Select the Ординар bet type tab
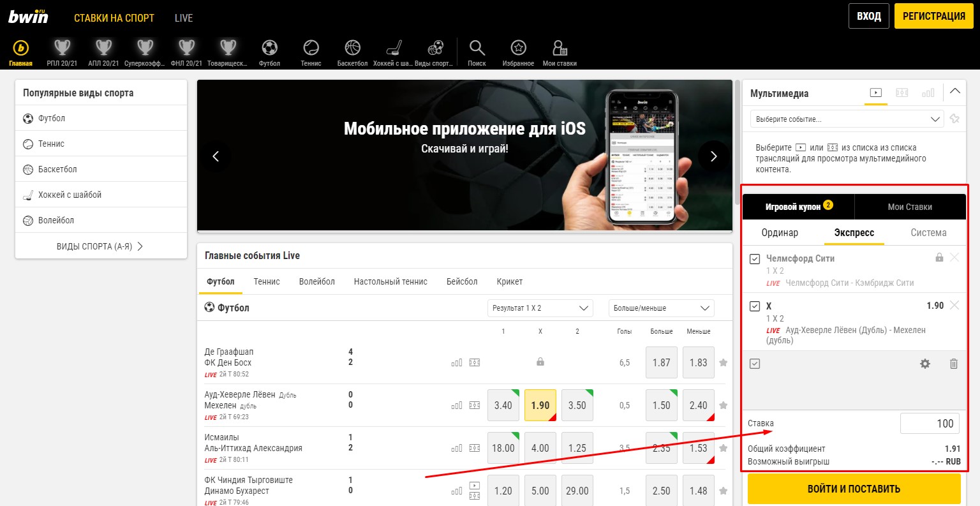Screen dimensions: 980x506 [x=780, y=233]
